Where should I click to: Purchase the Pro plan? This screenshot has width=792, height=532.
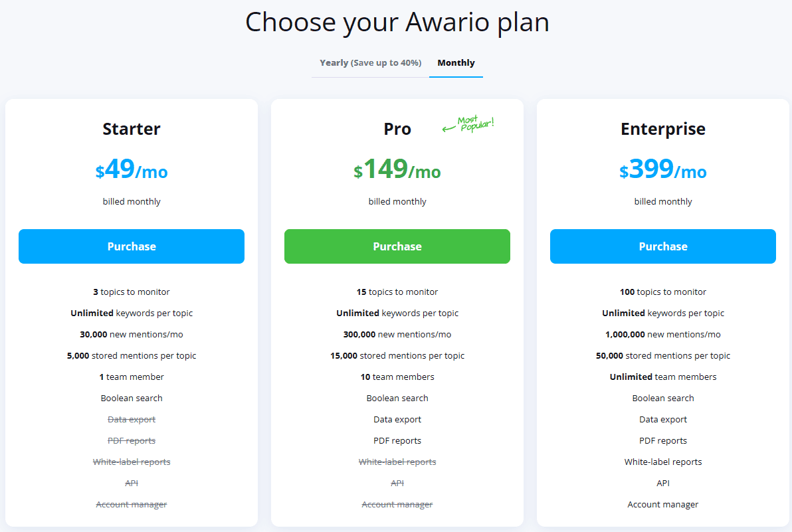pos(397,246)
